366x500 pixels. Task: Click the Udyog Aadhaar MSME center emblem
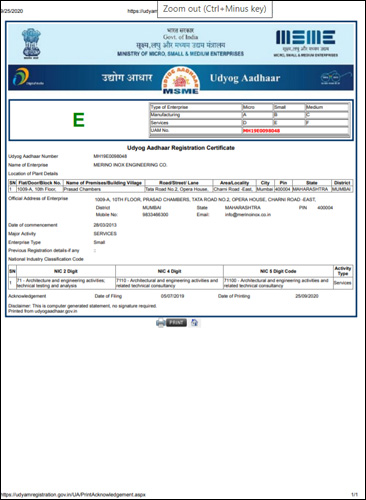[x=181, y=80]
